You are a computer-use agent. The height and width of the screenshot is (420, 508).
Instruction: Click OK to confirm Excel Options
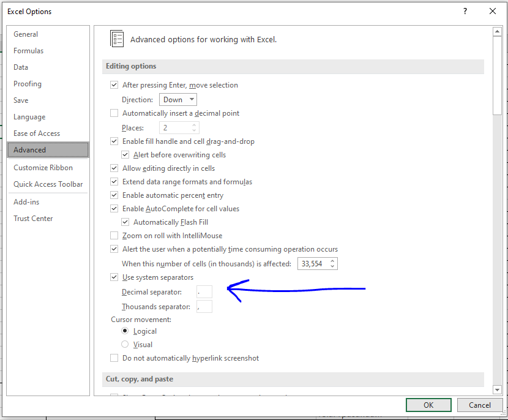[x=428, y=405]
